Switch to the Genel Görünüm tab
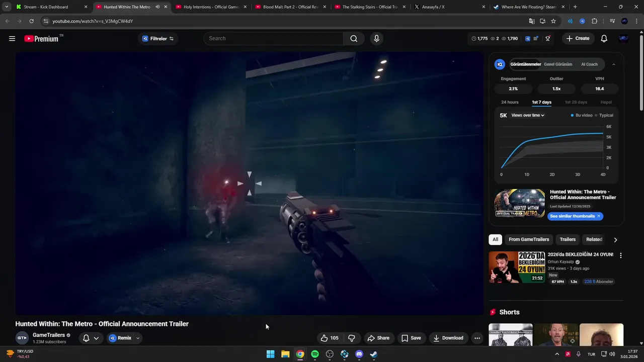 [558, 64]
